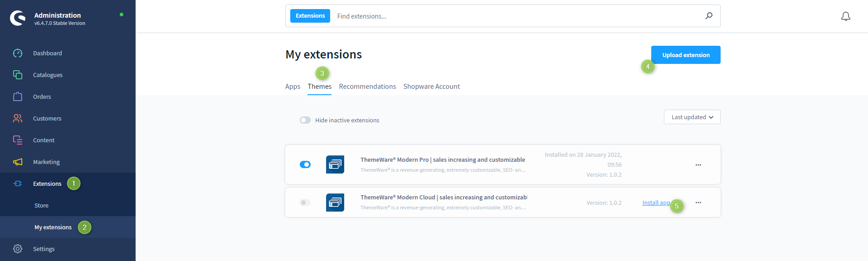
Task: Toggle Hide inactive extensions switch
Action: click(x=305, y=120)
